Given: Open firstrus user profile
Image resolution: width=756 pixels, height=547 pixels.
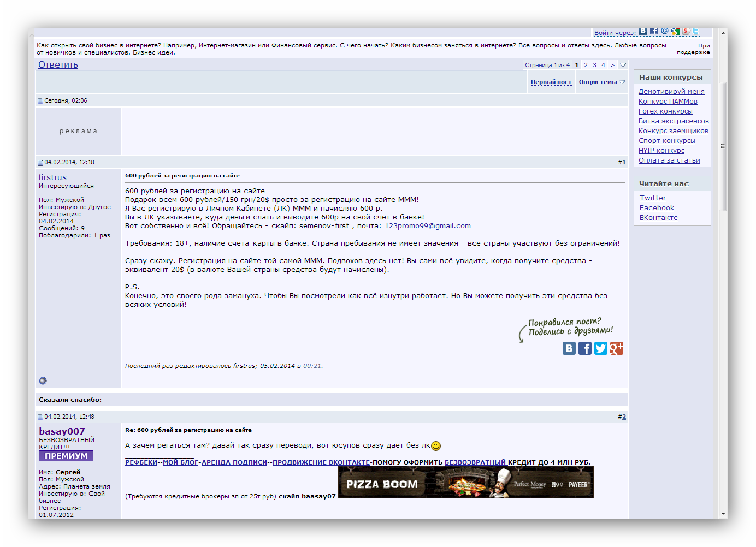Looking at the screenshot, I should coord(52,177).
